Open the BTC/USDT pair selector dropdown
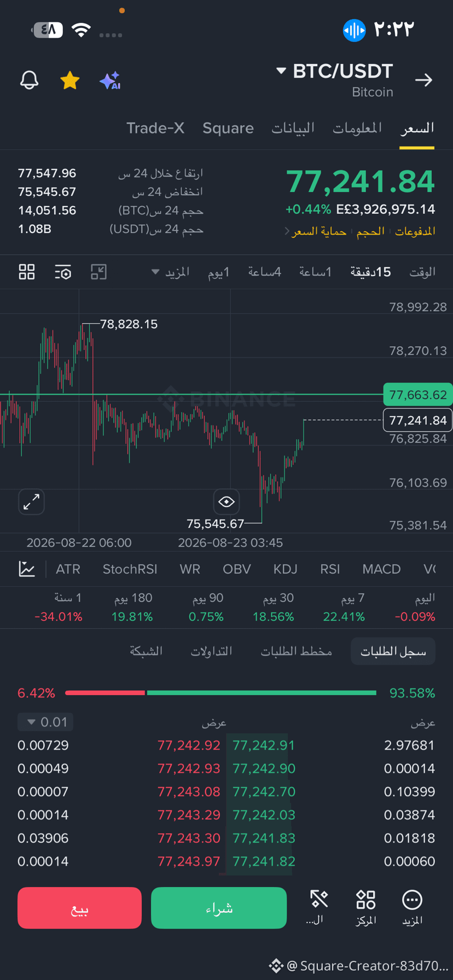 (x=335, y=71)
